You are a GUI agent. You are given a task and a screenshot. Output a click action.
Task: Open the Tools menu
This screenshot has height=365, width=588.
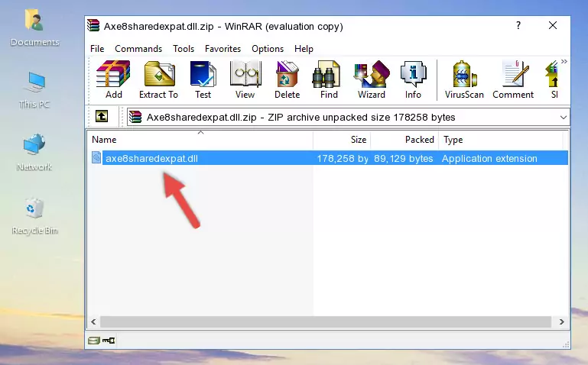coord(184,49)
